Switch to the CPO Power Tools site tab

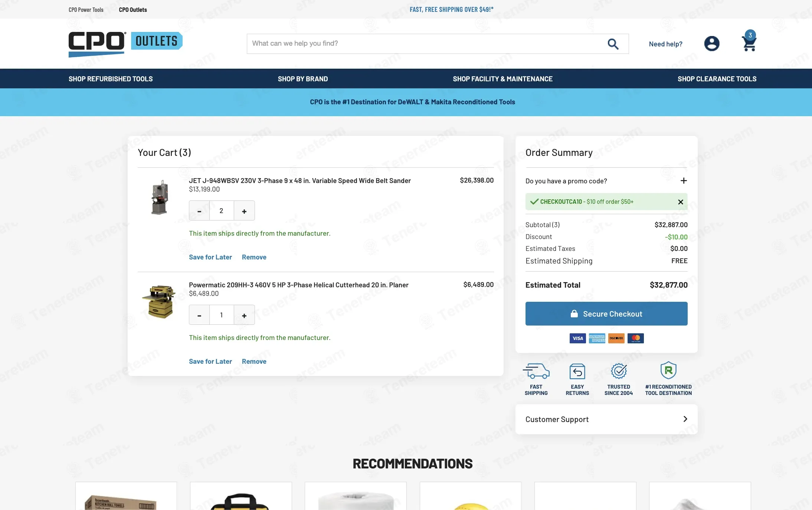tap(86, 10)
